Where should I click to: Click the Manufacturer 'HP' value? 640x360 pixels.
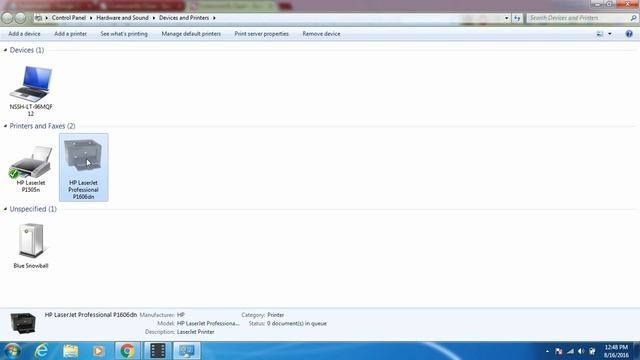(x=181, y=315)
